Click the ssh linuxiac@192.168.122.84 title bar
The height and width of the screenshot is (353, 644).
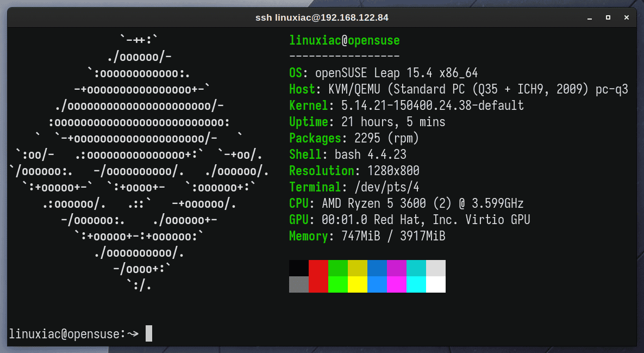coord(322,17)
